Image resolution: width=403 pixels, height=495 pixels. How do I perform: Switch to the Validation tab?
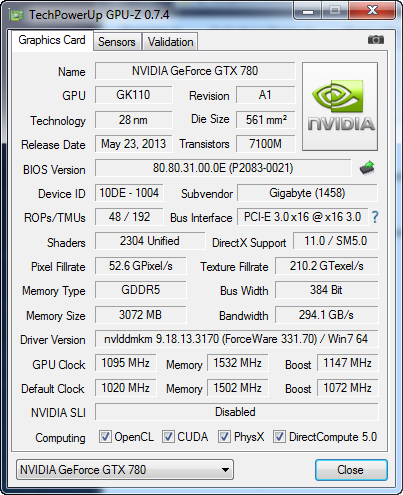point(170,42)
